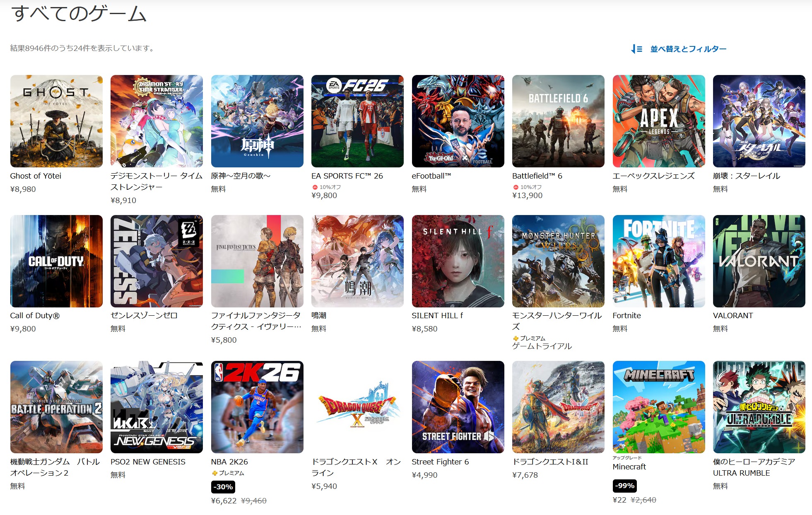This screenshot has height=515, width=812.
Task: Click the Call of Duty cover
Action: (56, 261)
